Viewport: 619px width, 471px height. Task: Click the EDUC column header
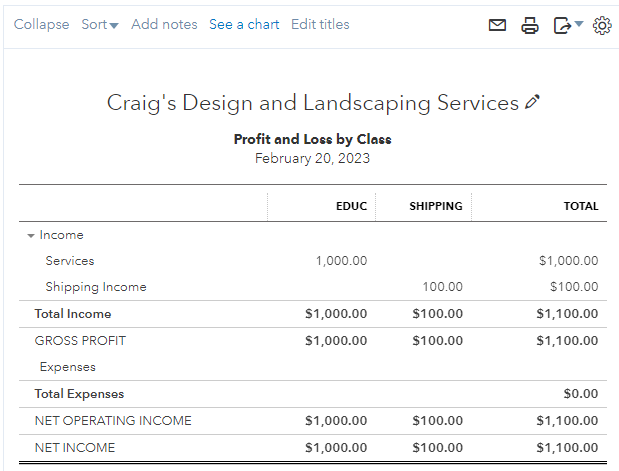tap(351, 206)
